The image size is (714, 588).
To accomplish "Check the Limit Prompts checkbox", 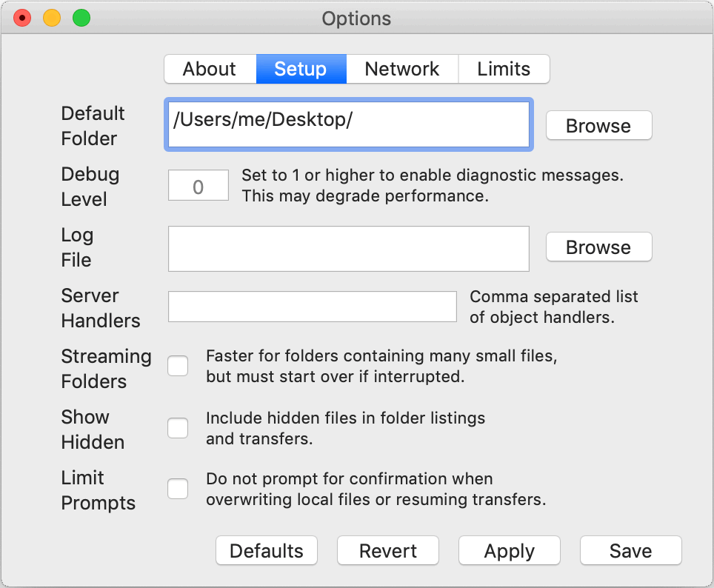I will pos(178,489).
